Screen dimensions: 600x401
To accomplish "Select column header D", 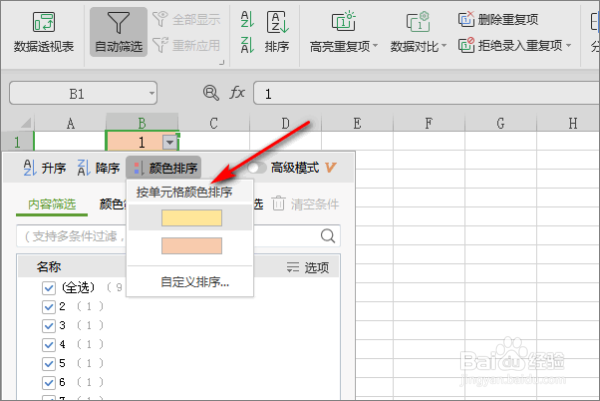I will pos(285,123).
